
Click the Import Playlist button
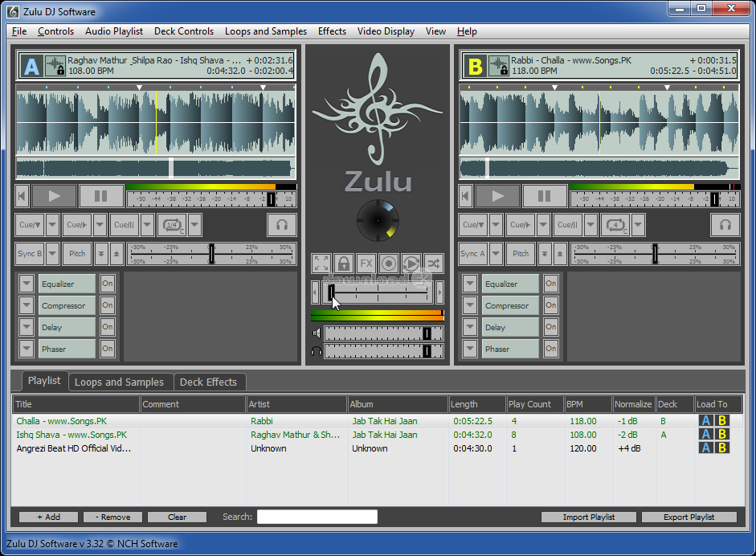coord(588,517)
